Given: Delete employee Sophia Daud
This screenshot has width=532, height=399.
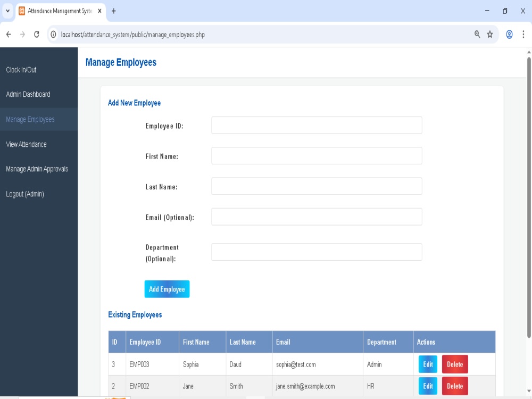Looking at the screenshot, I should tap(455, 364).
